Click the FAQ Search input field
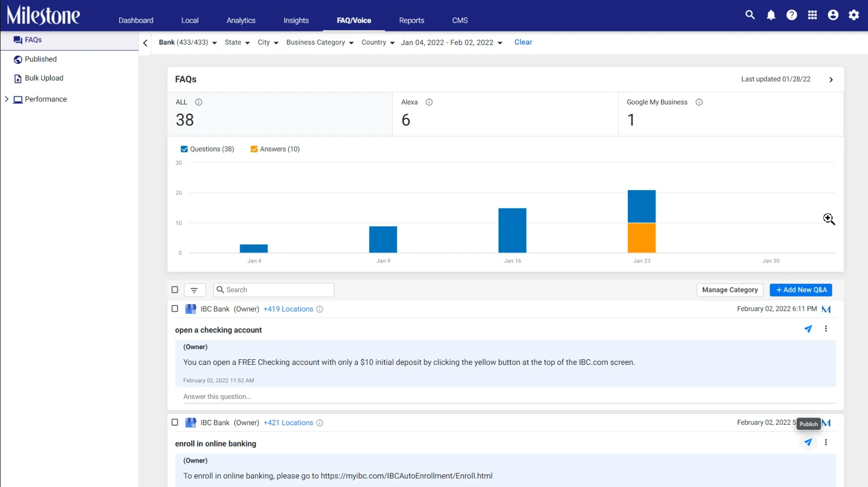This screenshot has height=487, width=868. 274,290
